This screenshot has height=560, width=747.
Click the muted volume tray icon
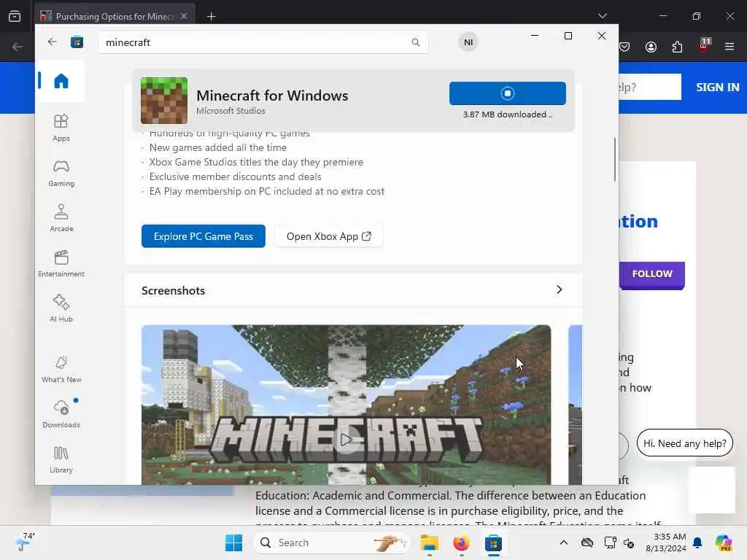(x=629, y=543)
